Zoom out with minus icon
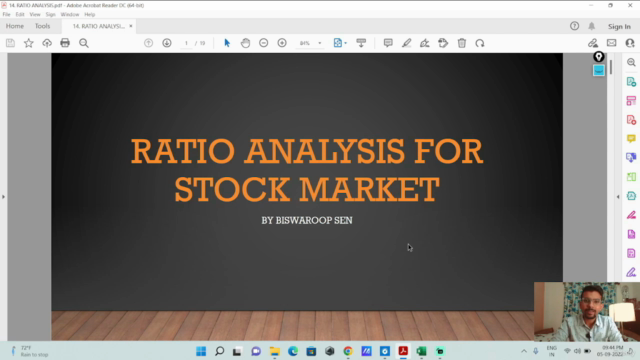This screenshot has height=360, width=640. tap(264, 43)
